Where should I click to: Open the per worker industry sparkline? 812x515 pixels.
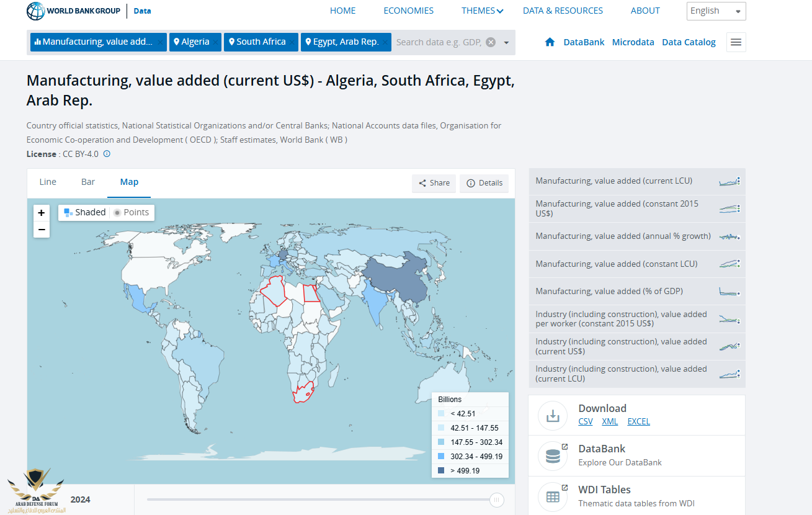click(729, 319)
